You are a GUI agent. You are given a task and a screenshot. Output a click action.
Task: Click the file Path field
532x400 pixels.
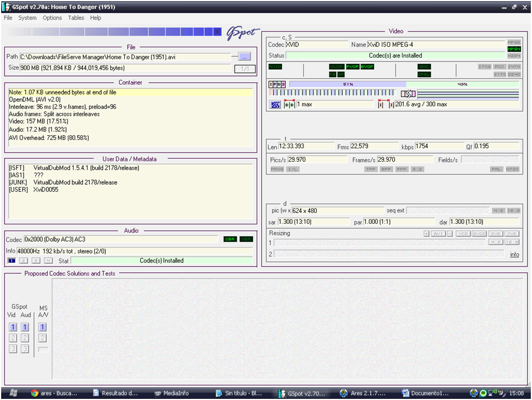tap(125, 57)
